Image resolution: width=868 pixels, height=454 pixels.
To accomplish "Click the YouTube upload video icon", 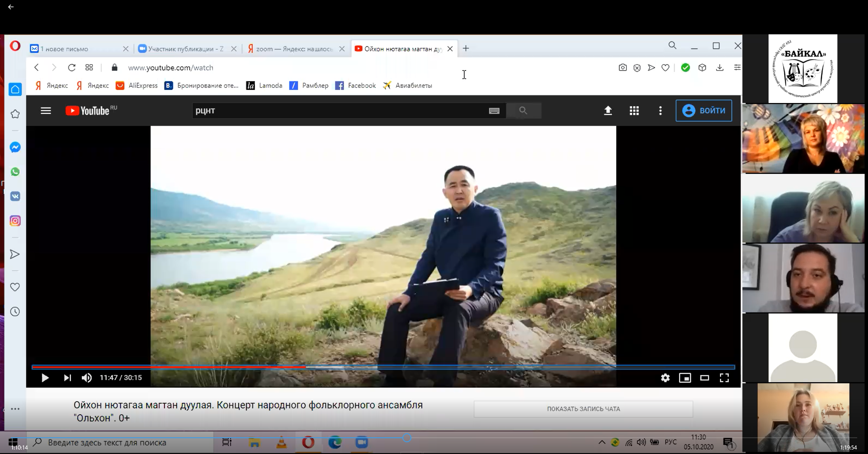I will (608, 111).
